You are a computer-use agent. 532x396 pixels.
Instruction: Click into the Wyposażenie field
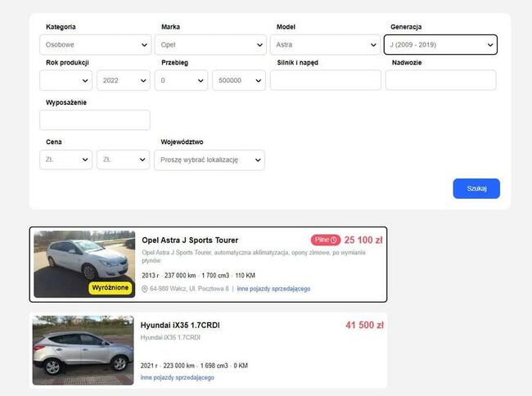[95, 120]
